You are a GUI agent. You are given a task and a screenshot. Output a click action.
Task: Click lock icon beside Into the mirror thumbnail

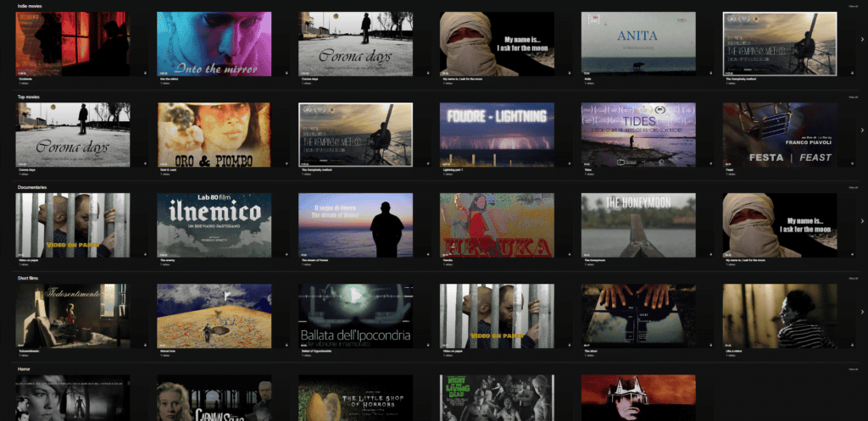(x=286, y=73)
